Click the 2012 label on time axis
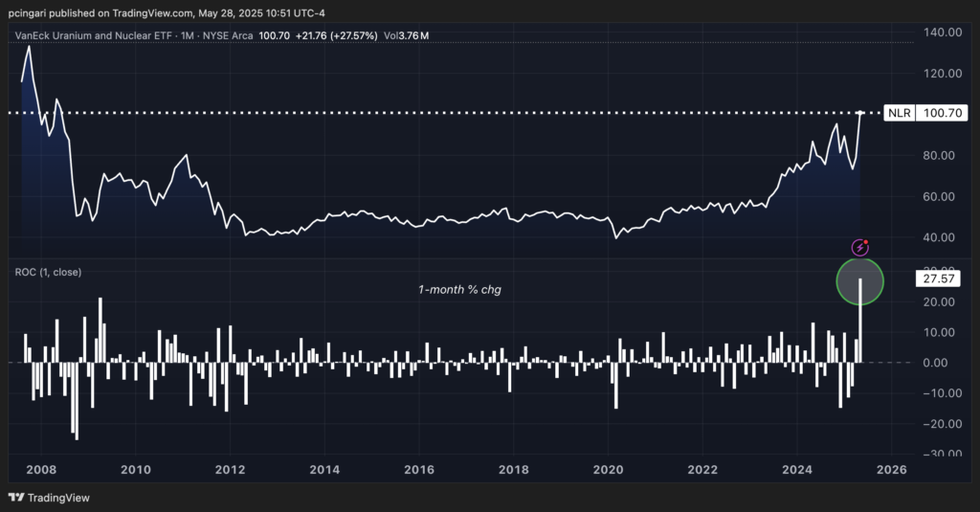This screenshot has height=512, width=980. click(x=230, y=470)
